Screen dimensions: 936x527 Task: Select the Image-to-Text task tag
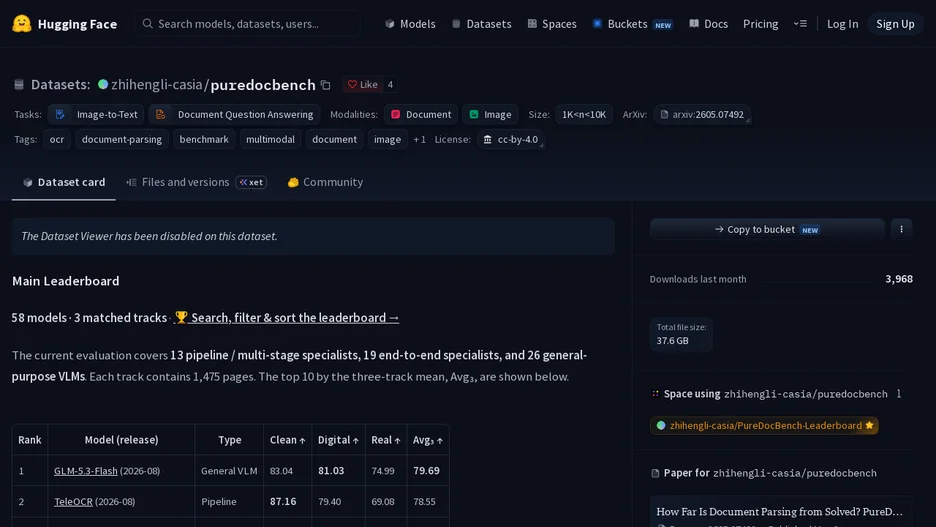coord(96,115)
